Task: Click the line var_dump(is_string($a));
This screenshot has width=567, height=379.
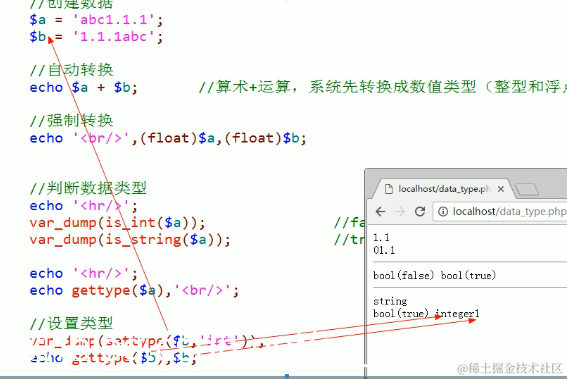Action: [x=130, y=240]
